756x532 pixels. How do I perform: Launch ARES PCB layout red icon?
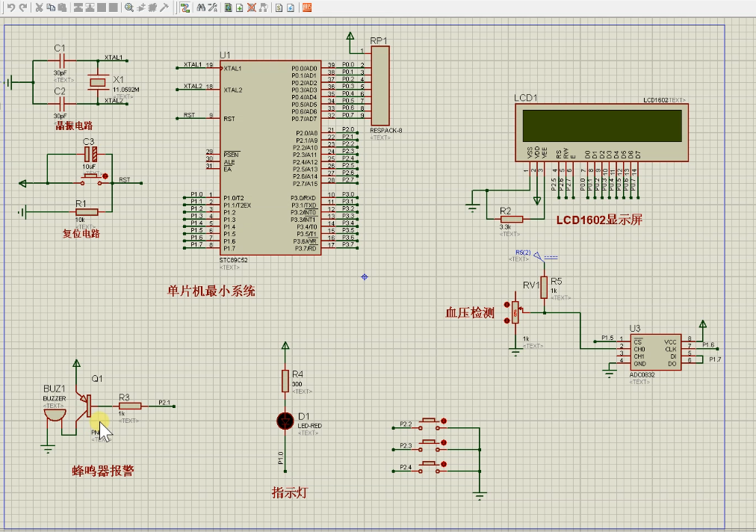[x=306, y=7]
